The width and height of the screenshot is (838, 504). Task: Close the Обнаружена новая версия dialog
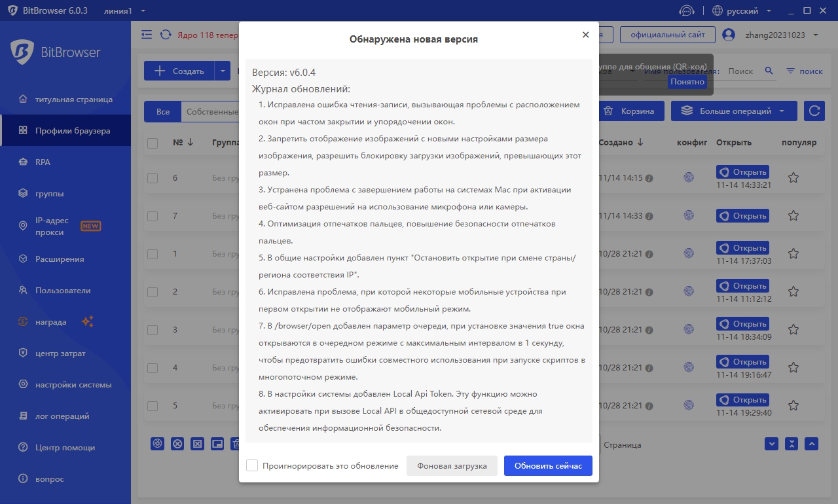[x=585, y=35]
